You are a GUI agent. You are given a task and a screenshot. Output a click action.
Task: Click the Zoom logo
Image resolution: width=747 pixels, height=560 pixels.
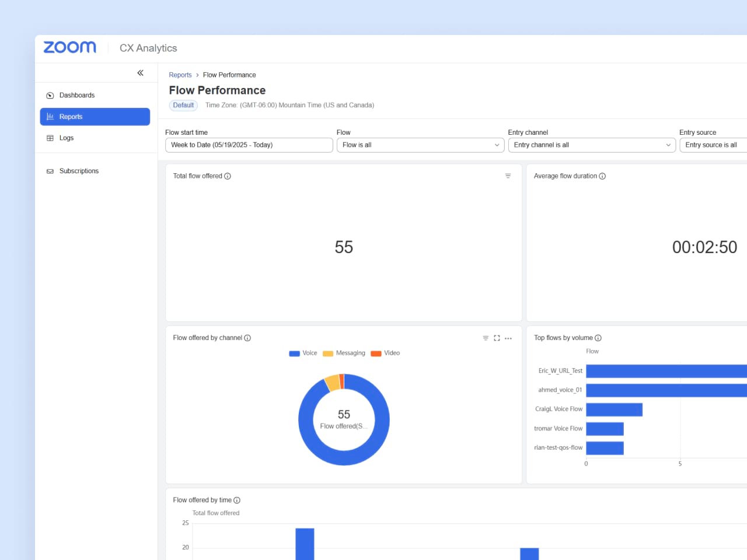coord(70,47)
